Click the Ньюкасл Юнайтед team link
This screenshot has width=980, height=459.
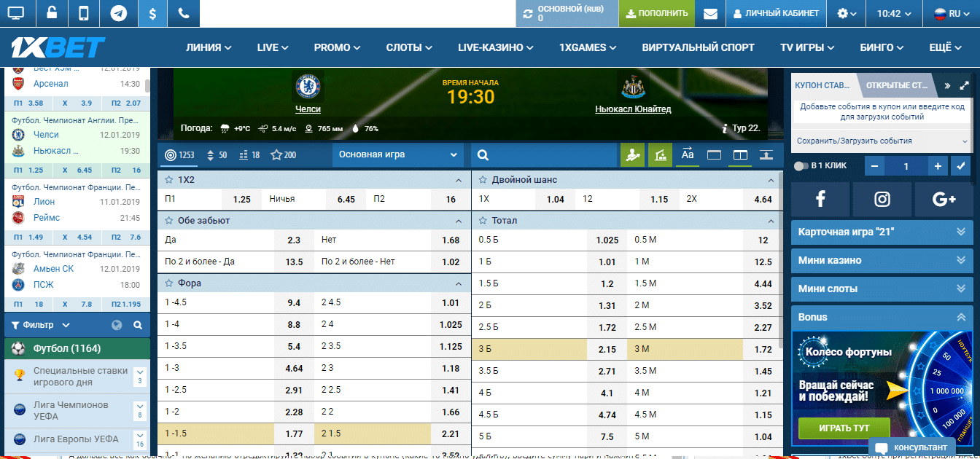pyautogui.click(x=633, y=109)
